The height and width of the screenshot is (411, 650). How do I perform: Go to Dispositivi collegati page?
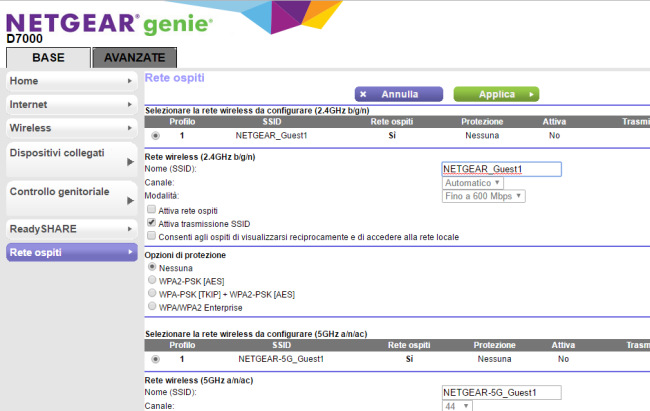click(x=68, y=159)
